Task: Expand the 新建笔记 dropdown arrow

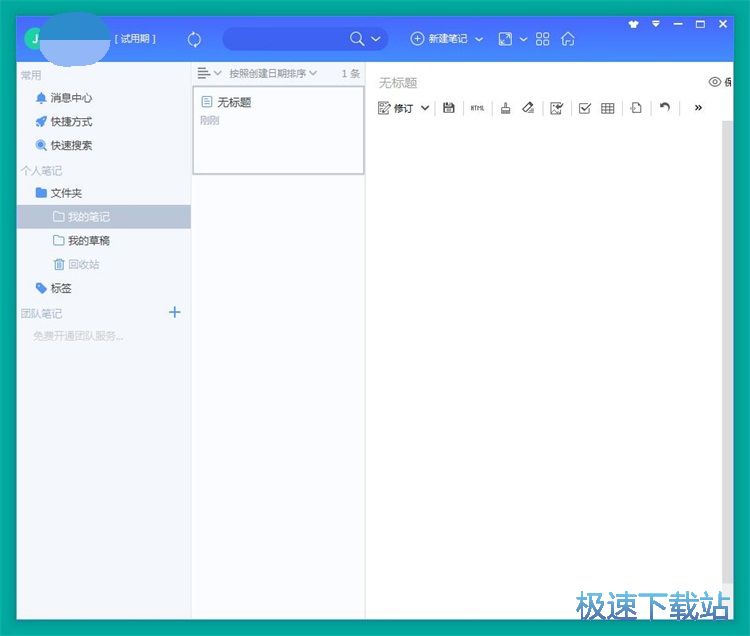Action: (x=479, y=39)
